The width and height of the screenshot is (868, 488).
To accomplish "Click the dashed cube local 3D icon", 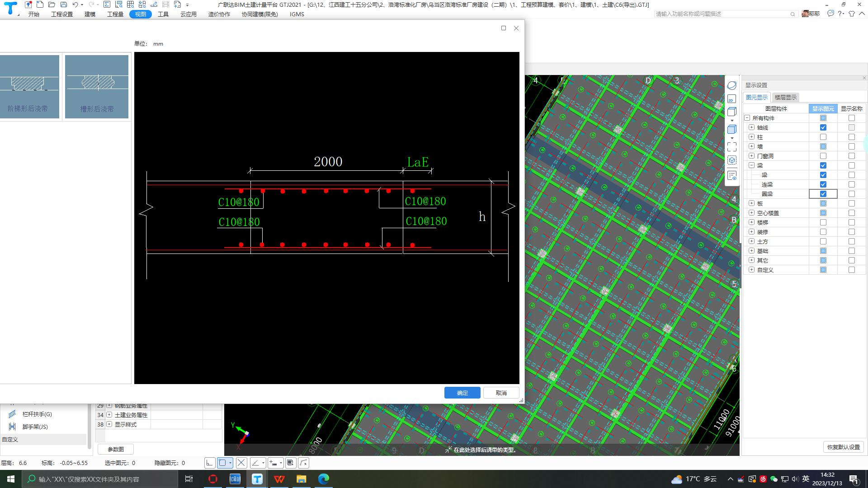I will tap(732, 160).
